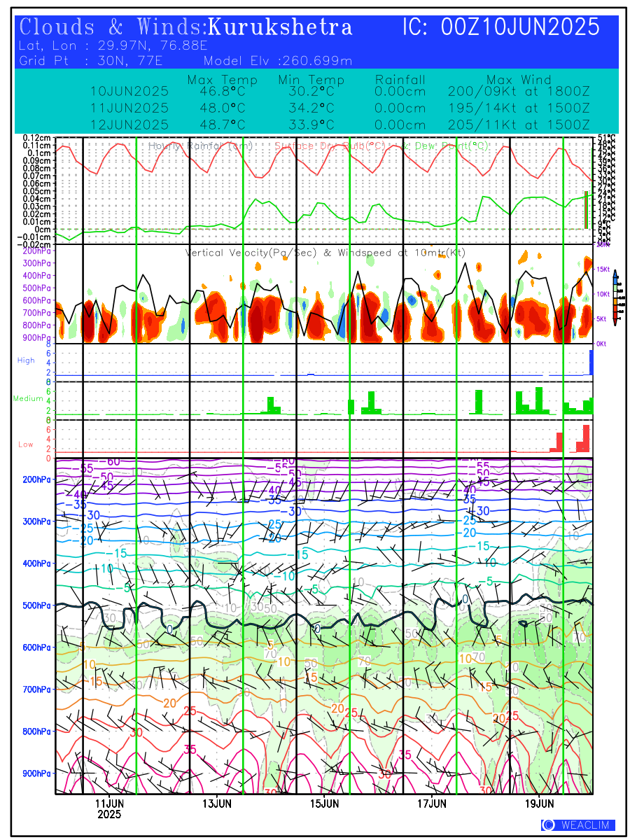Click the -0.02cm rainfall axis label
The width and height of the screenshot is (630, 840).
(35, 244)
